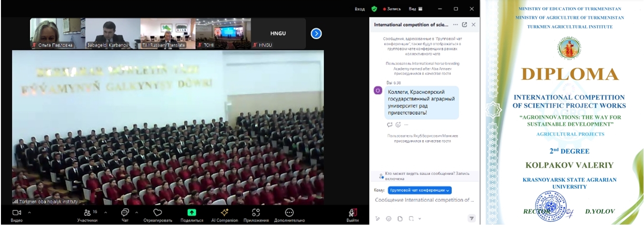Click the DIPLOMA heading on the certificate
Viewport: 644px width, 227px height.
pos(569,74)
